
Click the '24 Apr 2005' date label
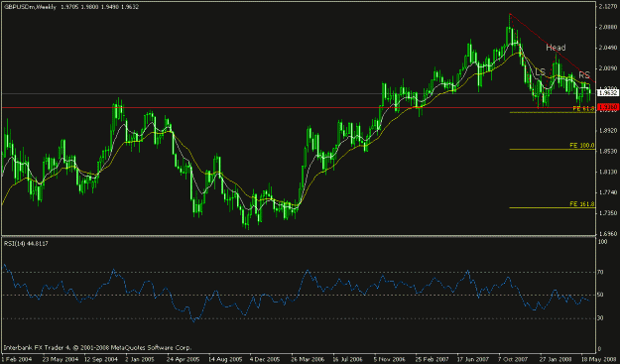click(183, 359)
